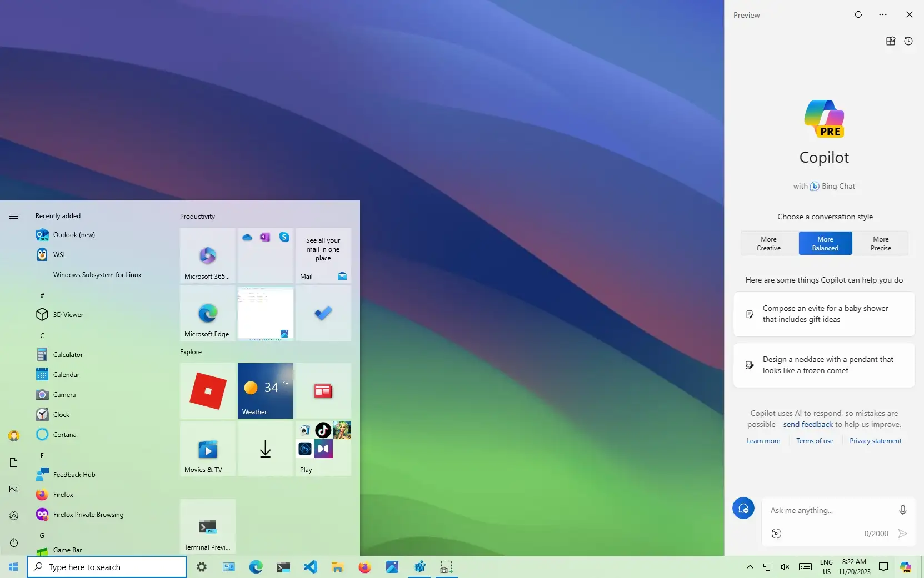Open Calculator from the app list
This screenshot has height=578, width=924.
coord(68,355)
